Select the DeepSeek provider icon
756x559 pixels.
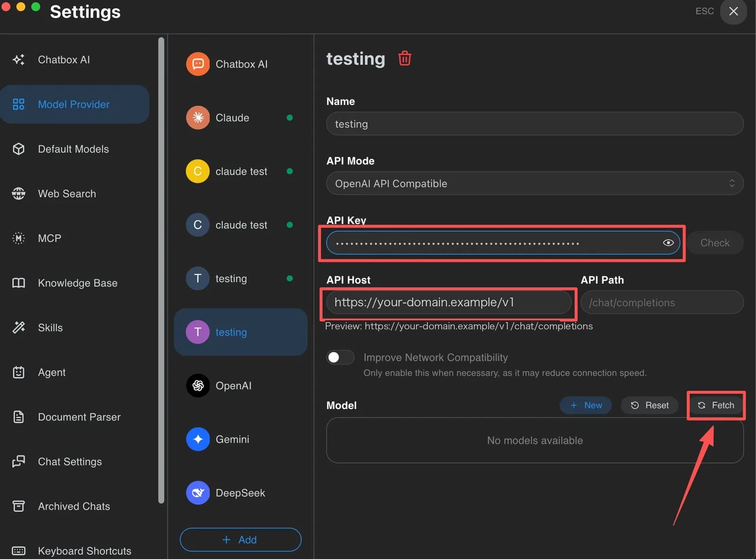click(198, 493)
